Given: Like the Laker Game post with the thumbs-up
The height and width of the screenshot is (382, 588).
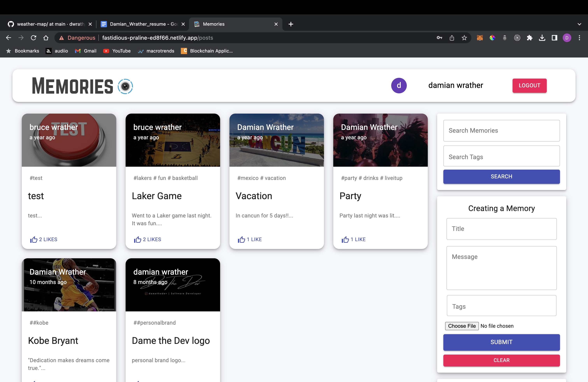Looking at the screenshot, I should [138, 239].
